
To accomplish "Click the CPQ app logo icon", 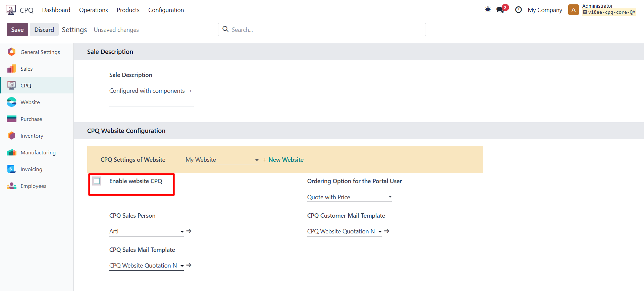I will pos(11,10).
